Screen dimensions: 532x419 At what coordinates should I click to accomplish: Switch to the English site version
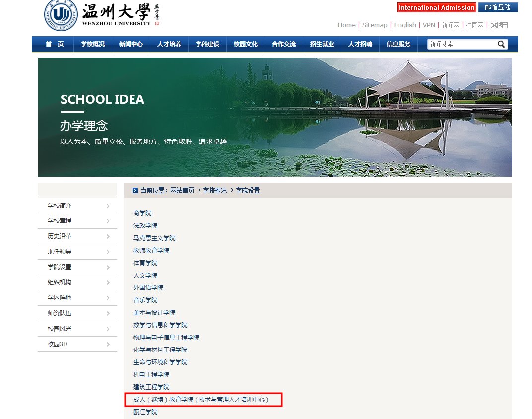coord(405,25)
